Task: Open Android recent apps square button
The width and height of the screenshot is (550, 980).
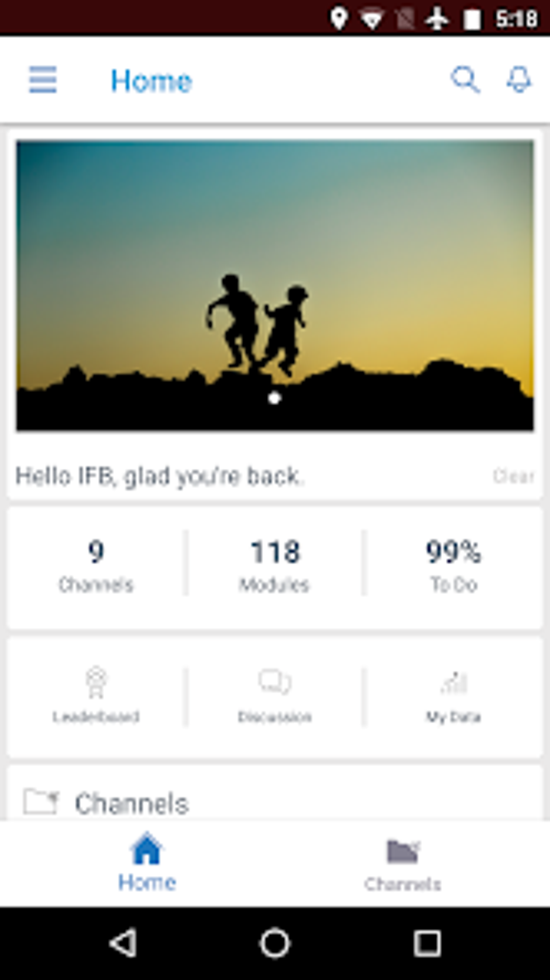Action: [427, 943]
